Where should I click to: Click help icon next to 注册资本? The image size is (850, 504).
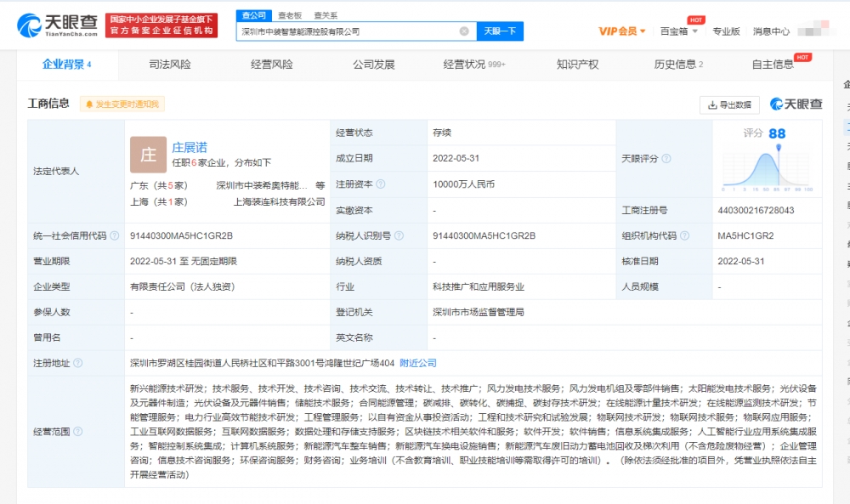point(381,184)
